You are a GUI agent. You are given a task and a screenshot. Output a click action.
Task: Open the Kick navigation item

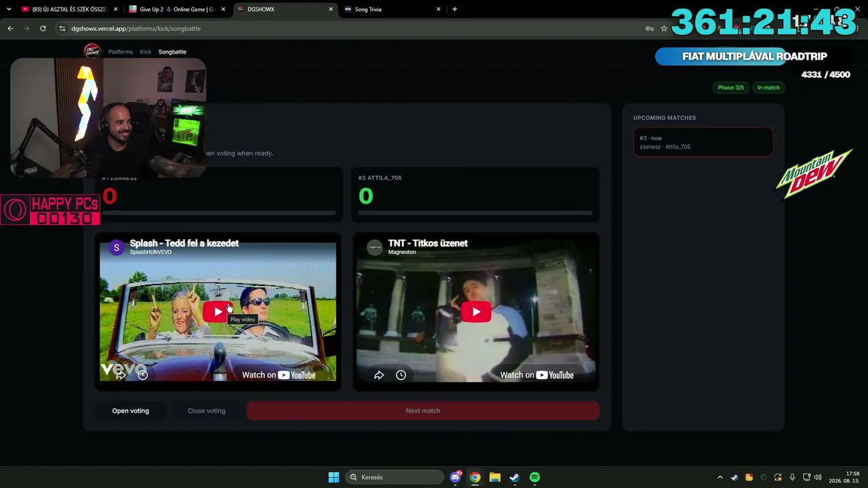(x=145, y=52)
